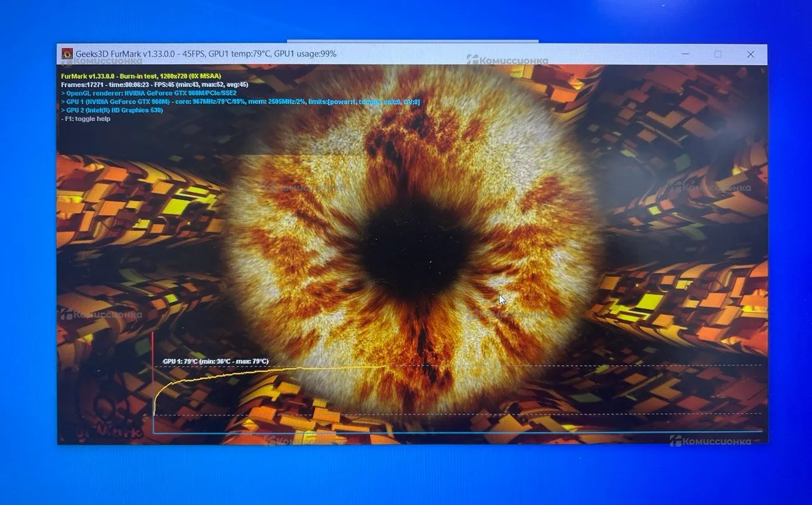
Task: Click the GPU 1 GeForce GTX 960M line
Action: [x=240, y=102]
